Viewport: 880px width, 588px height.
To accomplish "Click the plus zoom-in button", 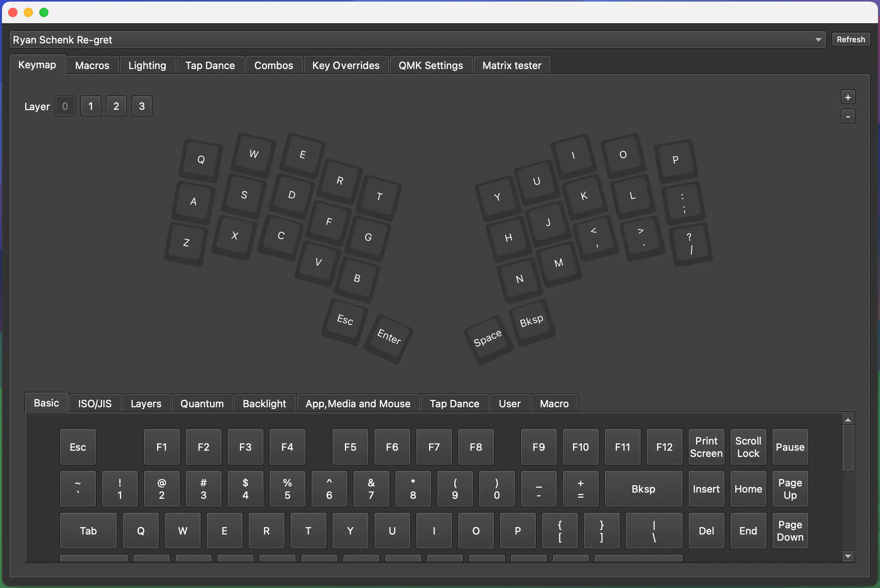I will coord(848,97).
